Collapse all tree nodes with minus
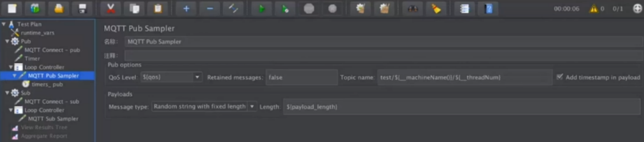644x142 pixels. click(210, 9)
